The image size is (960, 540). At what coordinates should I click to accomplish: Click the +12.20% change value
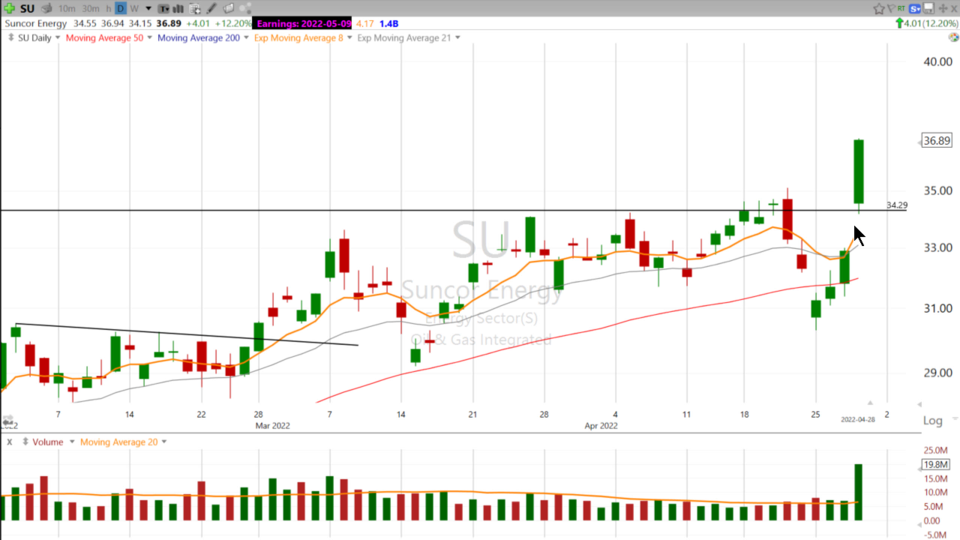(233, 23)
